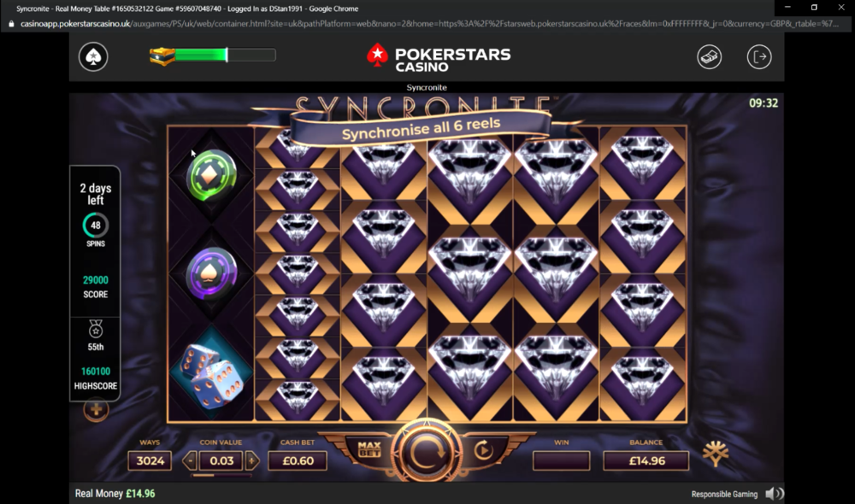Open the Yggdrasil tree logo menu
This screenshot has height=504, width=855.
[716, 454]
